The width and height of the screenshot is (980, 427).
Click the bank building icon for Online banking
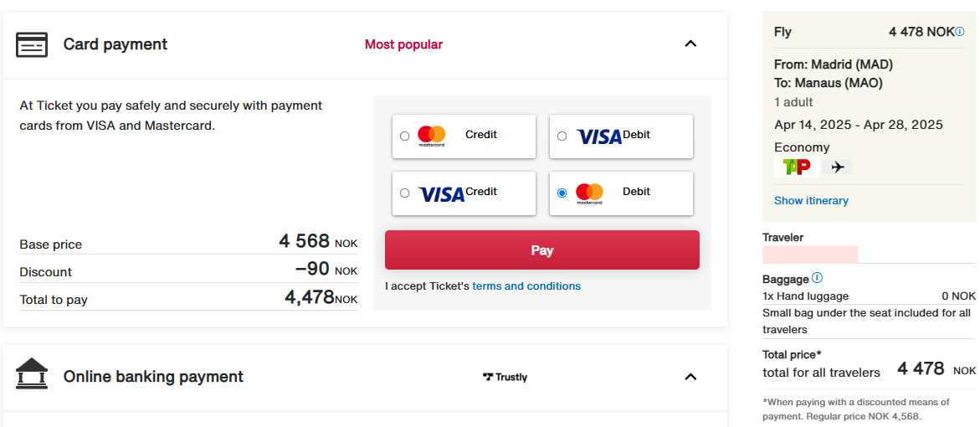coord(31,374)
